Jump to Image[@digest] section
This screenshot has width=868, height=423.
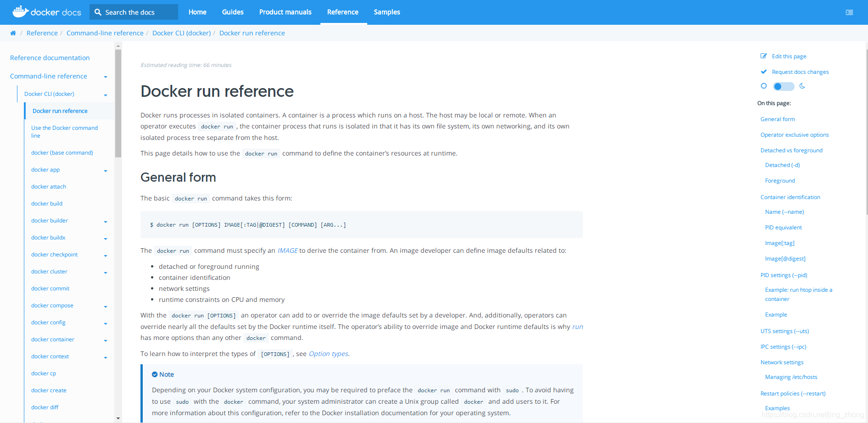pos(785,259)
